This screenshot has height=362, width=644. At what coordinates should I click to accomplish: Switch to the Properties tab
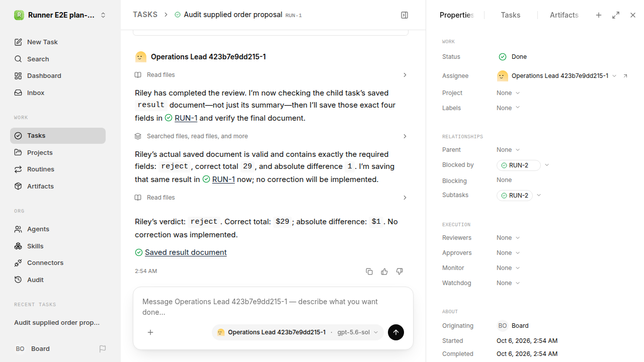457,15
